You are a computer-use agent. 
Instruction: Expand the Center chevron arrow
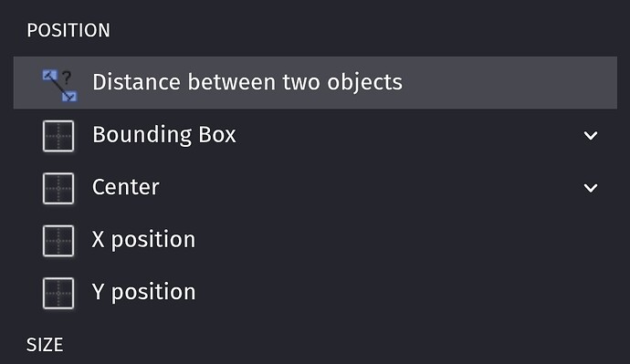pyautogui.click(x=591, y=188)
